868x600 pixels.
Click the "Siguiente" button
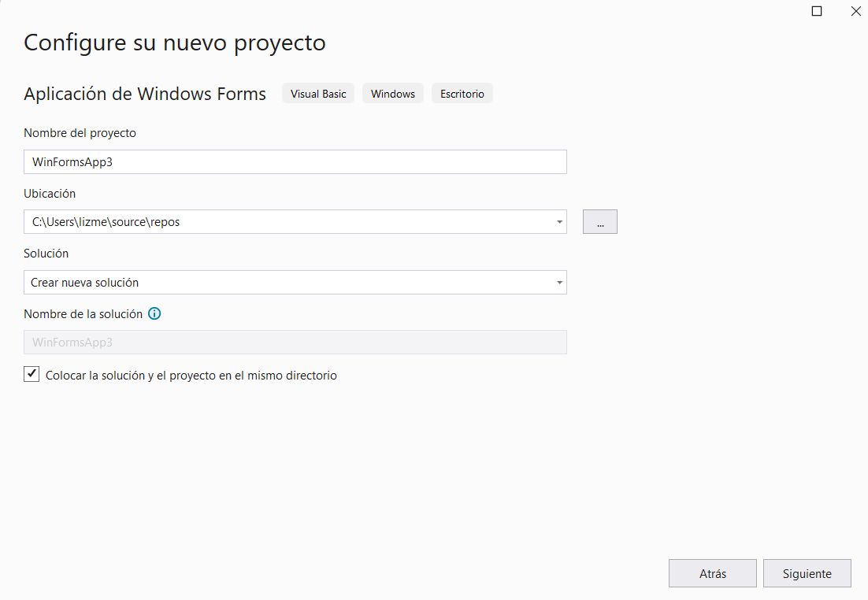[807, 572]
